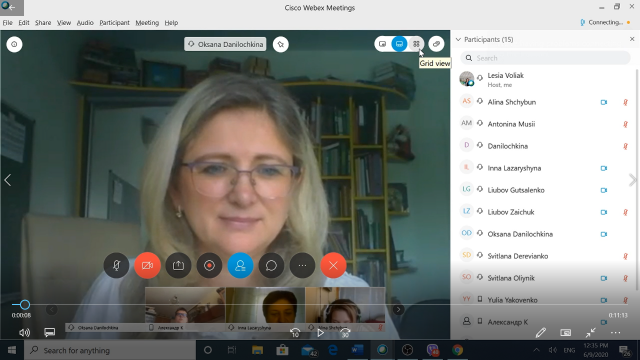The width and height of the screenshot is (640, 360).
Task: Open the File menu
Action: click(x=7, y=23)
